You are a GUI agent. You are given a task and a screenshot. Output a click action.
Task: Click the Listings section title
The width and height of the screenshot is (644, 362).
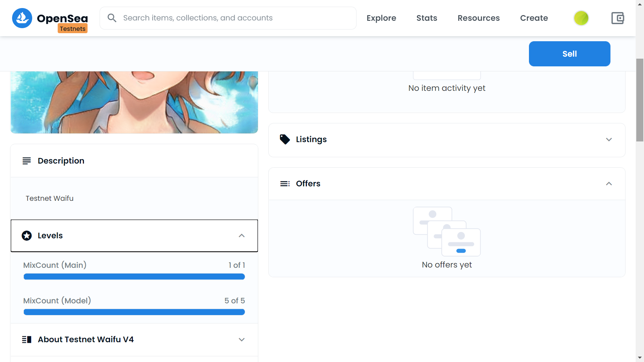pos(311,139)
